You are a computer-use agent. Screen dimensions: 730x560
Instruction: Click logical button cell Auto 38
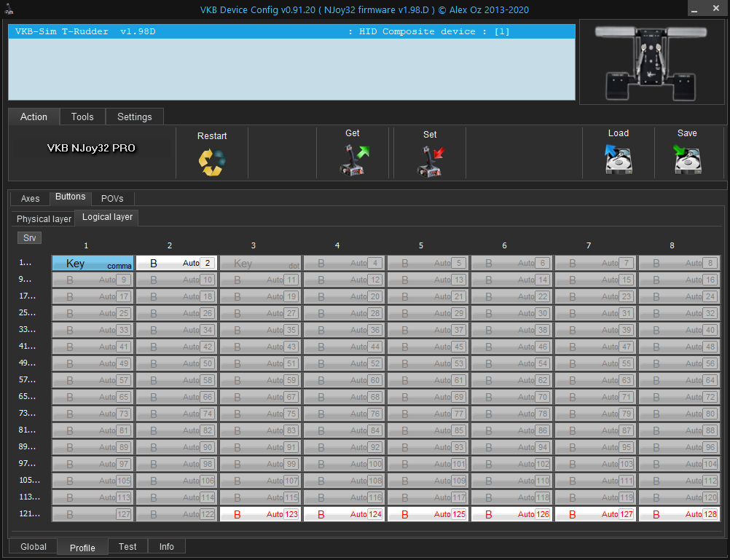(x=511, y=330)
